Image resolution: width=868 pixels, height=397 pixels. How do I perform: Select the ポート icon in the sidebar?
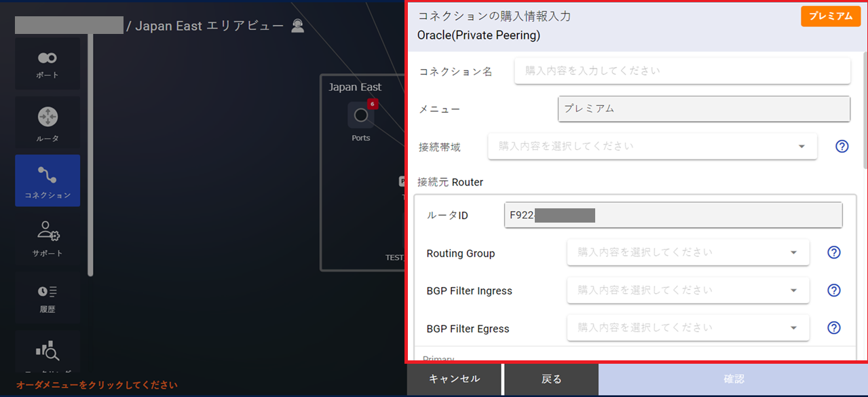[x=47, y=62]
